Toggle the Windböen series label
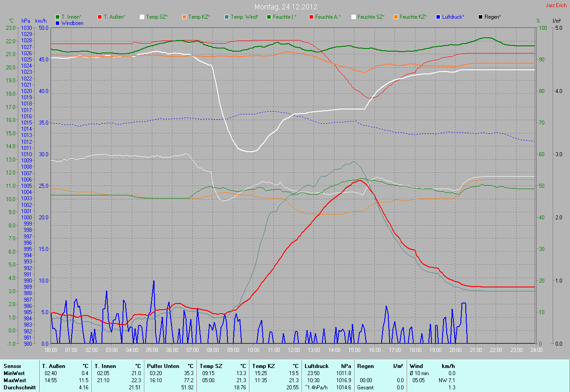Viewport: 570px width, 392px height. tap(72, 23)
